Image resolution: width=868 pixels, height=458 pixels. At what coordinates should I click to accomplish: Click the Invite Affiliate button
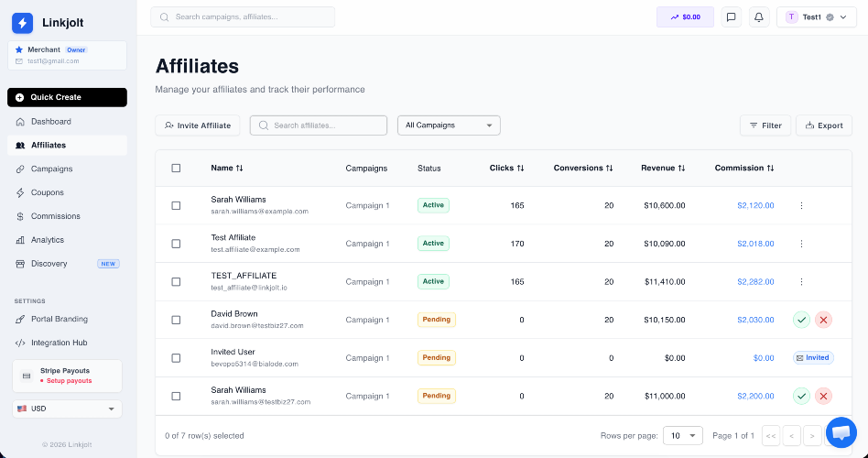pyautogui.click(x=198, y=125)
